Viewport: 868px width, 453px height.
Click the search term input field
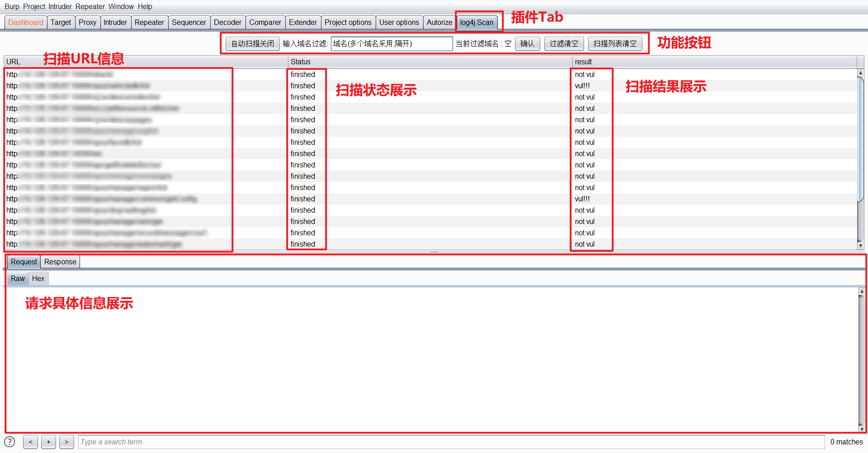point(451,442)
